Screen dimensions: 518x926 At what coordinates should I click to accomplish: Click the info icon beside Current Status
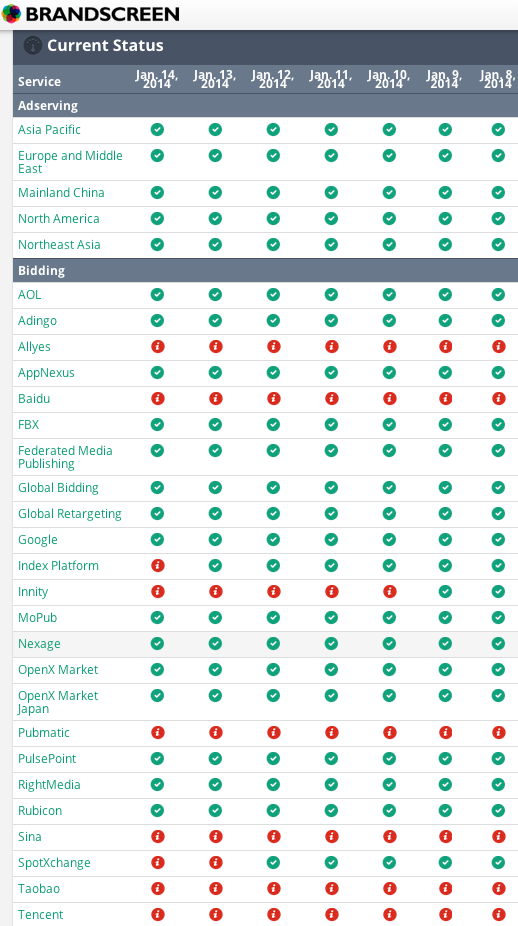click(x=32, y=45)
